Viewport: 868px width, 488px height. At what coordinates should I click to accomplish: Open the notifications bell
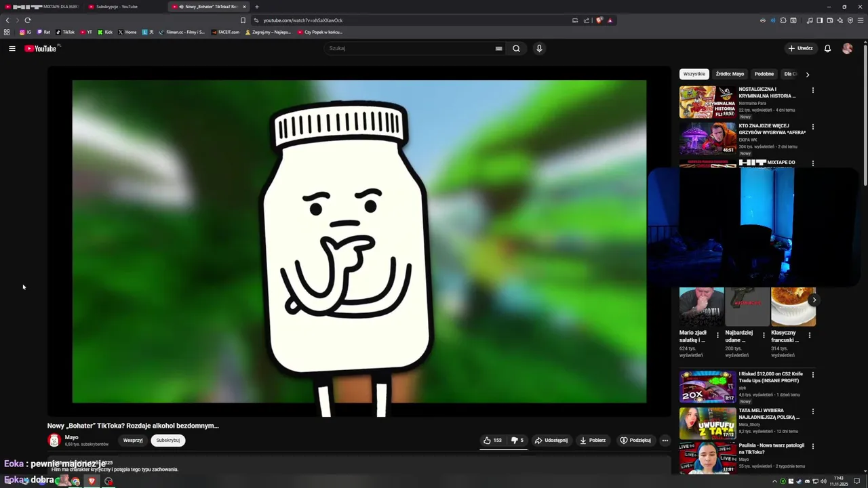827,49
